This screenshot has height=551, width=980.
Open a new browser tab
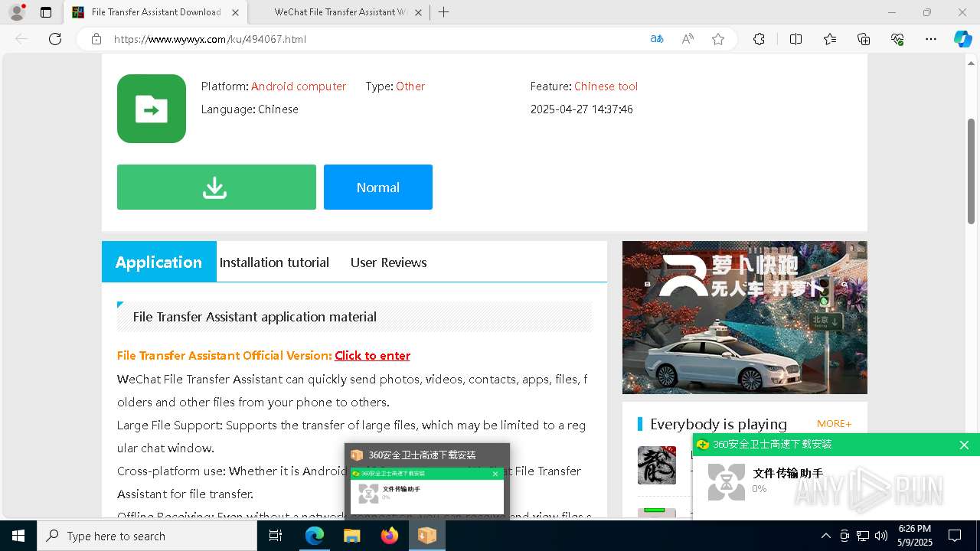[x=443, y=12]
